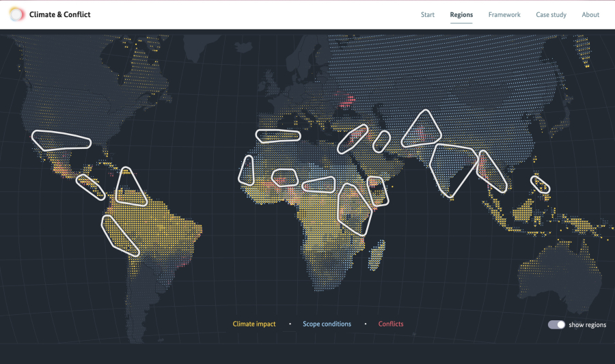The height and width of the screenshot is (364, 615).
Task: Select the Colombia-Venezuela region outline
Action: (x=130, y=188)
